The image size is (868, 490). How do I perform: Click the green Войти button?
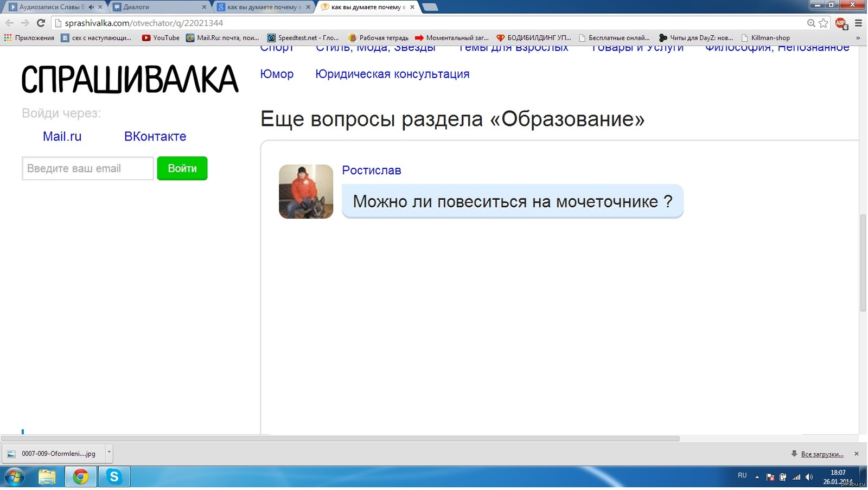[x=182, y=168]
